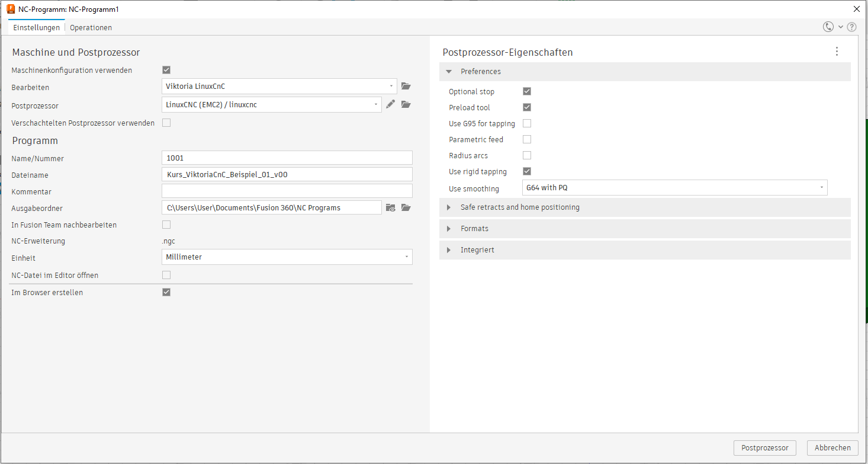Expand Safe retracts and home positioning section
Viewport: 868px width, 464px height.
(x=520, y=207)
